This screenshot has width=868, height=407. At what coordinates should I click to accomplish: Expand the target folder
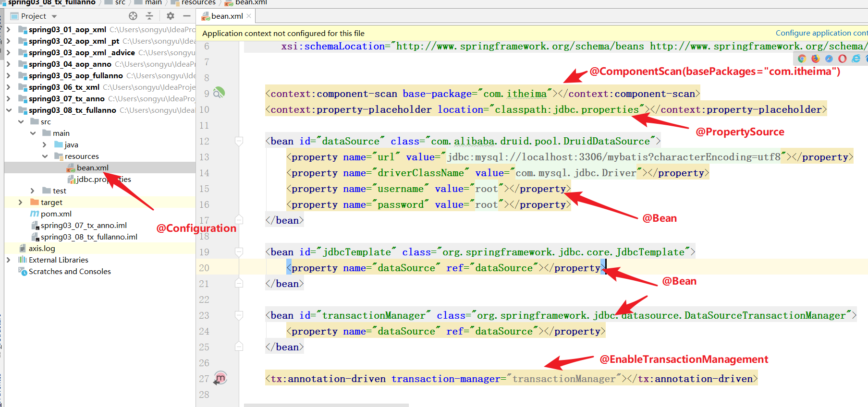[x=21, y=202]
